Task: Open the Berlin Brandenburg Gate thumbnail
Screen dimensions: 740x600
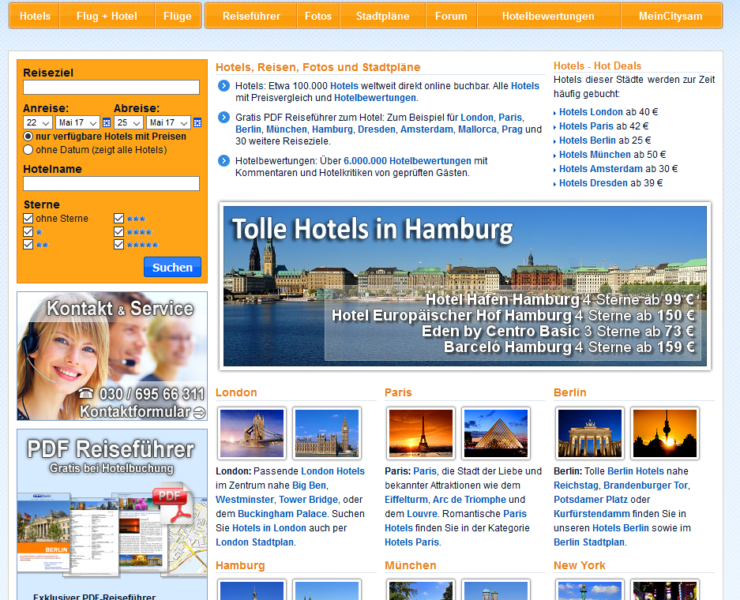Action: (x=589, y=433)
